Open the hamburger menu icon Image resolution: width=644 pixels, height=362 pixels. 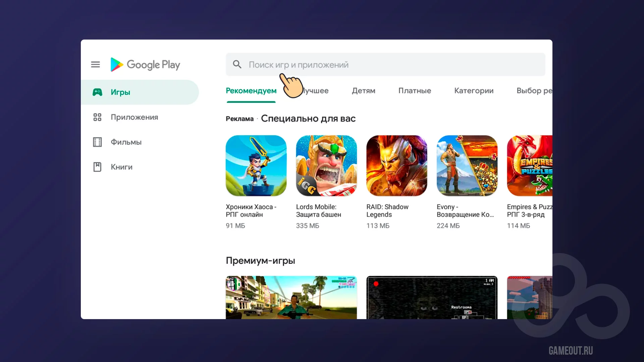point(96,64)
